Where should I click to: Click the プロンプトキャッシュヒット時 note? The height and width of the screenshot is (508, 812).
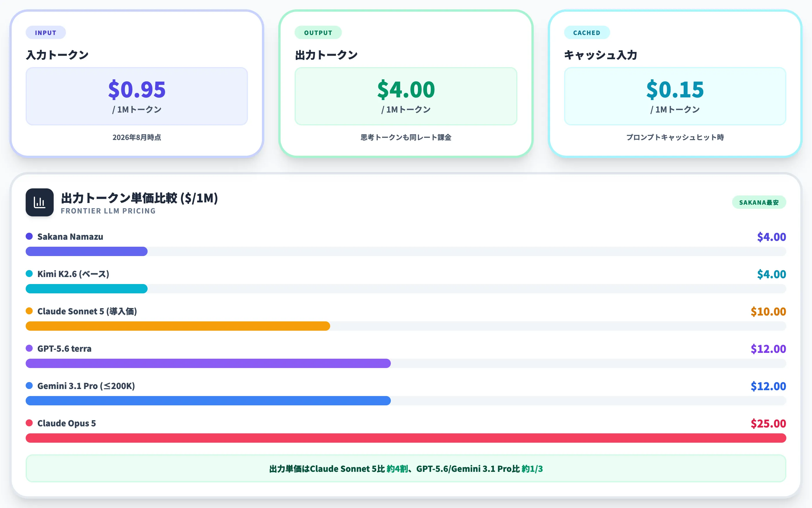[x=675, y=137]
